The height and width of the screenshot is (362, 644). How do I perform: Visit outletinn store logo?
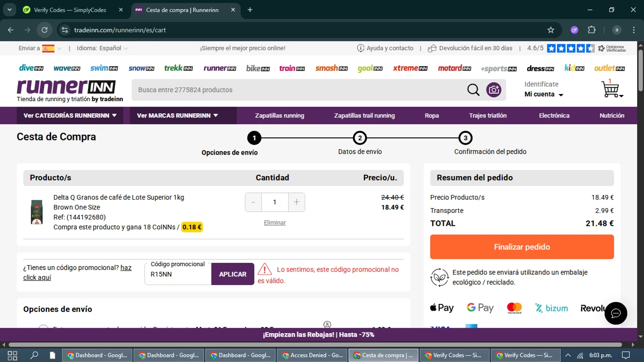point(609,68)
